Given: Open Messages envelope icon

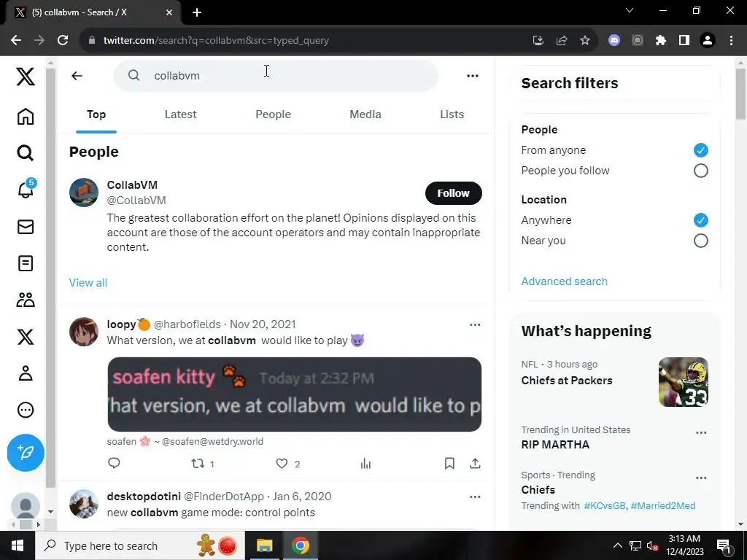Looking at the screenshot, I should [26, 227].
